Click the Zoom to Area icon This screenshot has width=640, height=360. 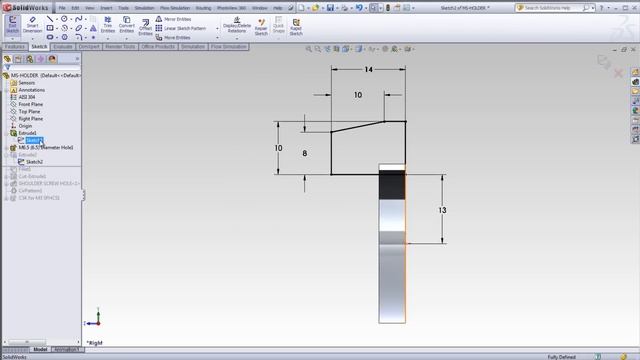(x=318, y=49)
